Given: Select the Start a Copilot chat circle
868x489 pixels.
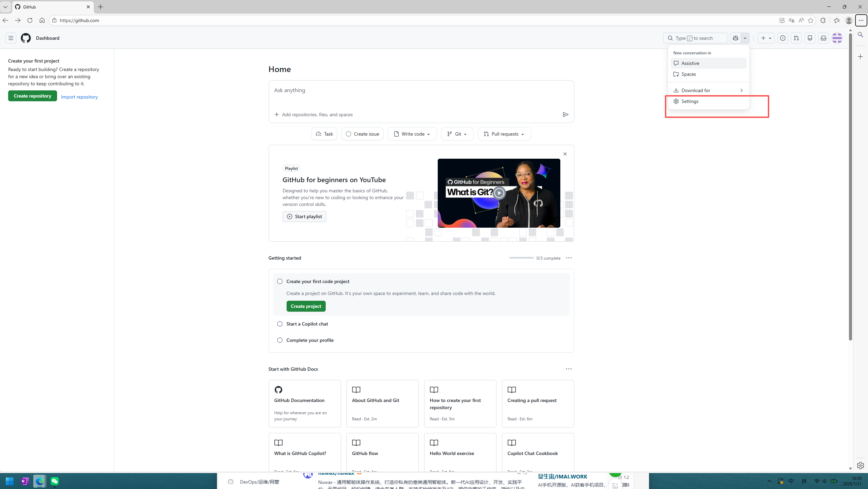Looking at the screenshot, I should point(280,324).
